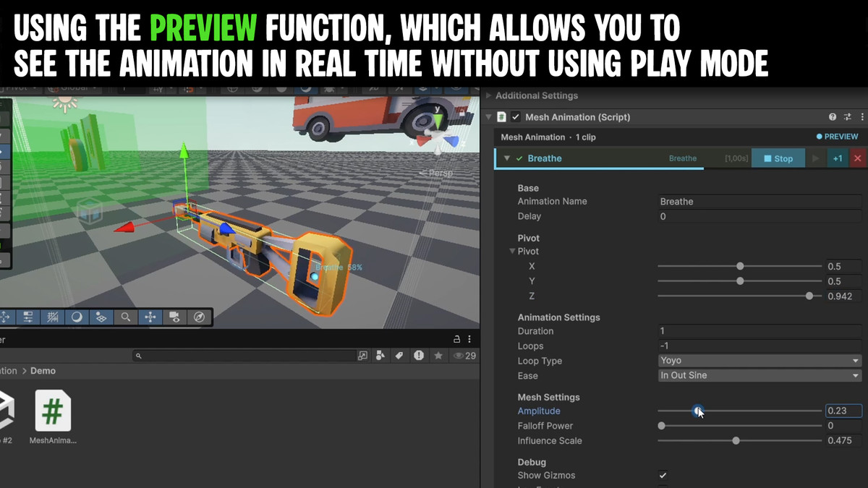
Task: Lock the Project panel with padlock icon
Action: point(456,339)
